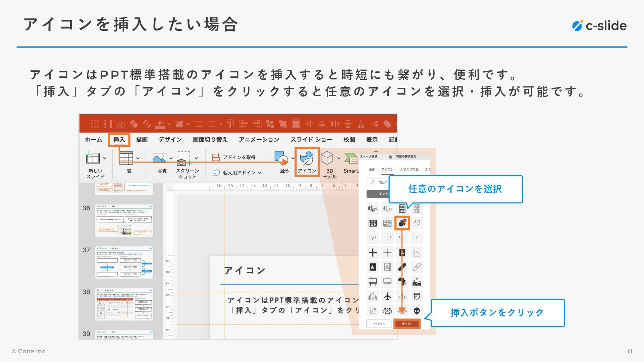Click the 表 table icon
Screen dimensions: 644x362
(x=126, y=158)
